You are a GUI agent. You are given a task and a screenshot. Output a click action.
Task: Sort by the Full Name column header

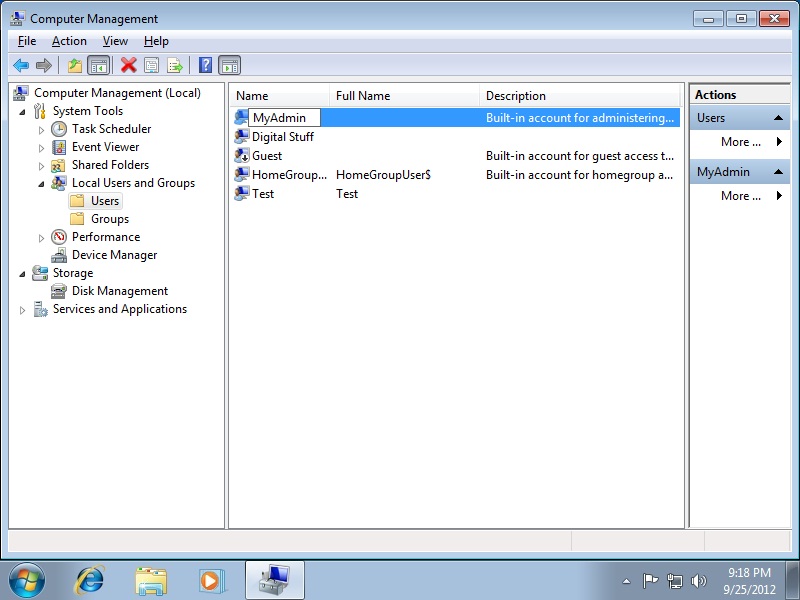[x=405, y=96]
